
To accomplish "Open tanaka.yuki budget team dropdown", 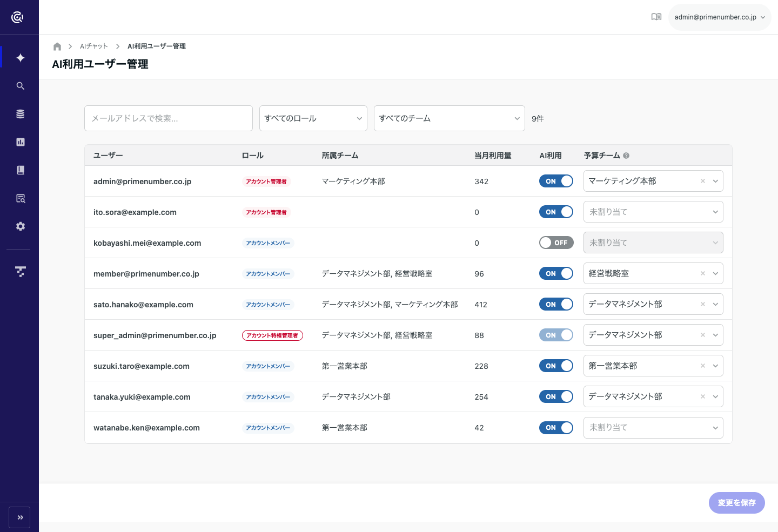I will tap(653, 396).
